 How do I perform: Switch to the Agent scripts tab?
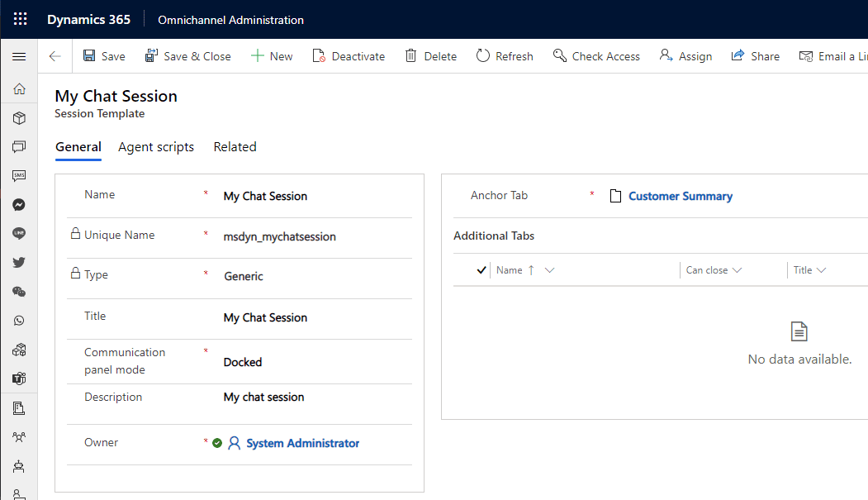pos(156,147)
